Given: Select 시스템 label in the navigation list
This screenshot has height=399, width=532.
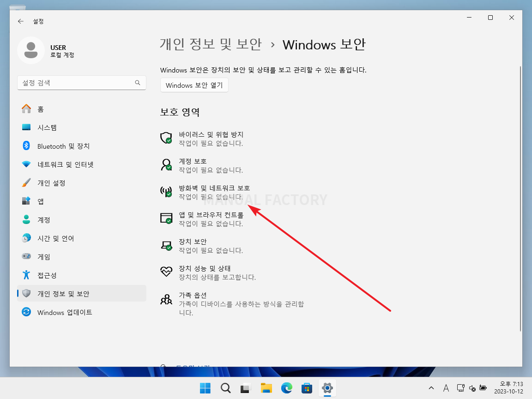Looking at the screenshot, I should (47, 127).
